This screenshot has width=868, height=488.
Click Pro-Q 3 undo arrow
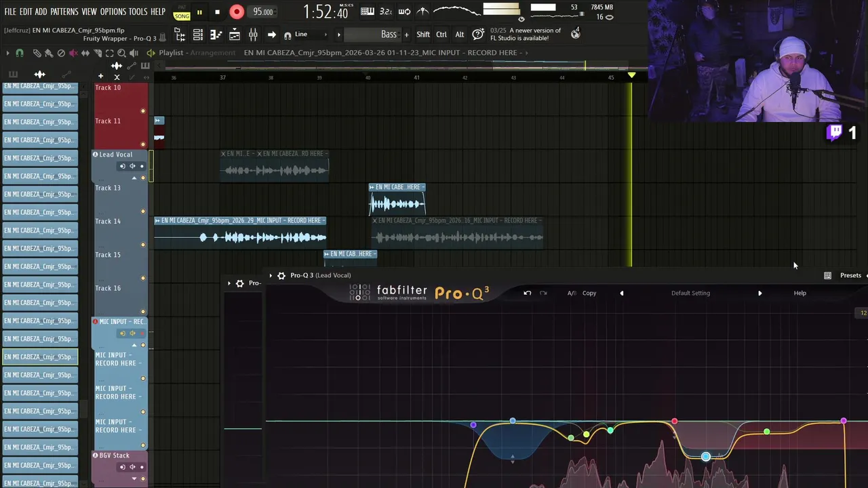[x=527, y=293]
